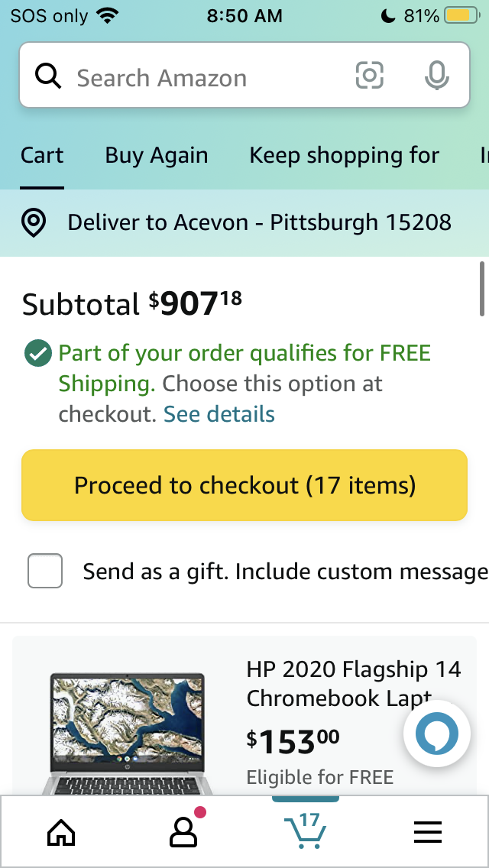Open the See details link
The height and width of the screenshot is (868, 489).
219,414
